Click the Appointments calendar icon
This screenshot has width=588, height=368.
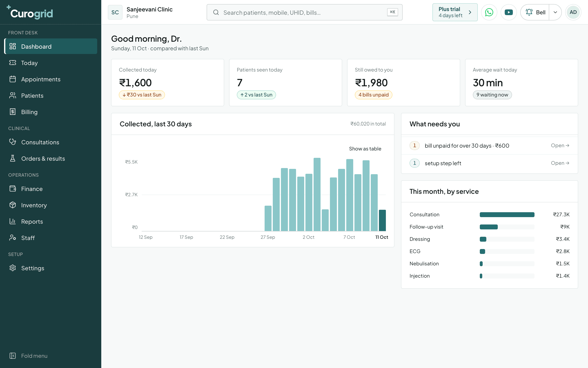pos(13,79)
